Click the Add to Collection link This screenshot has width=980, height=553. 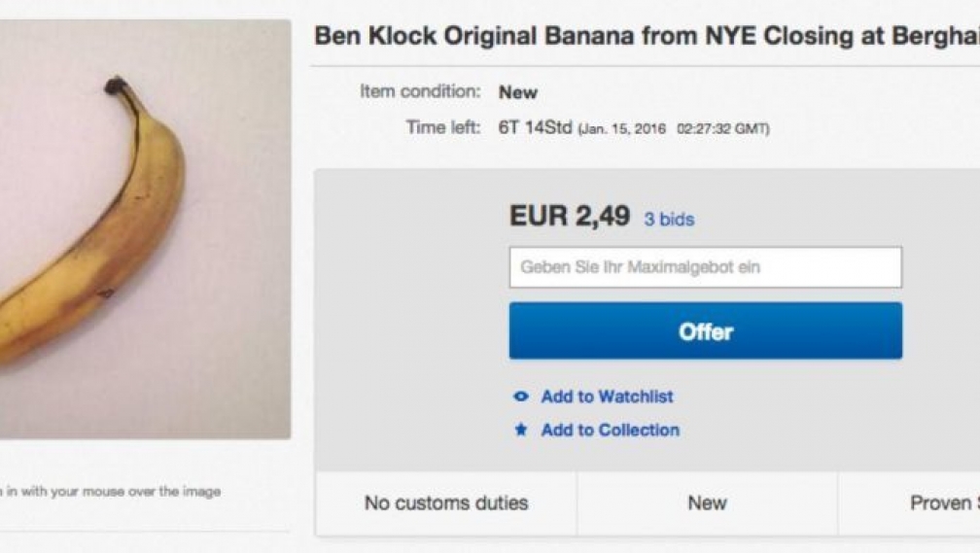610,430
